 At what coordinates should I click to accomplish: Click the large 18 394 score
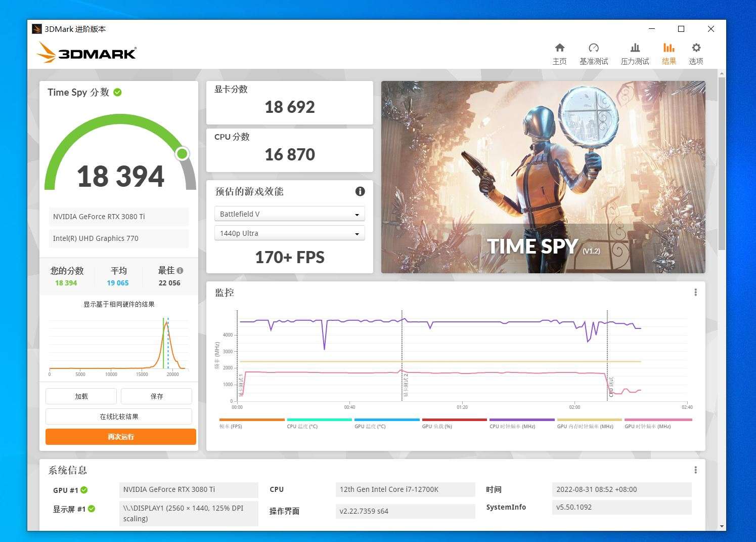coord(120,176)
